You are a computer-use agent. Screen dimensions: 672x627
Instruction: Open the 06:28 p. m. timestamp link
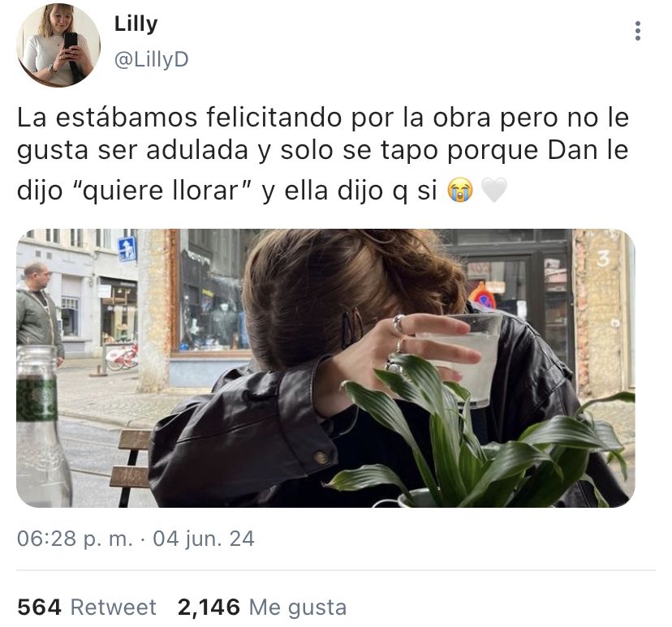(75, 539)
